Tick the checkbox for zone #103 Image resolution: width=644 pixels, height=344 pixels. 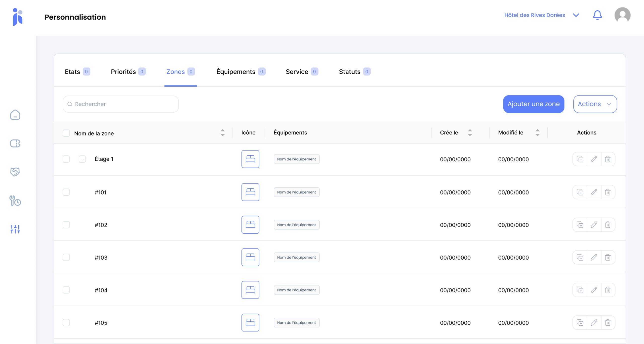click(x=66, y=257)
